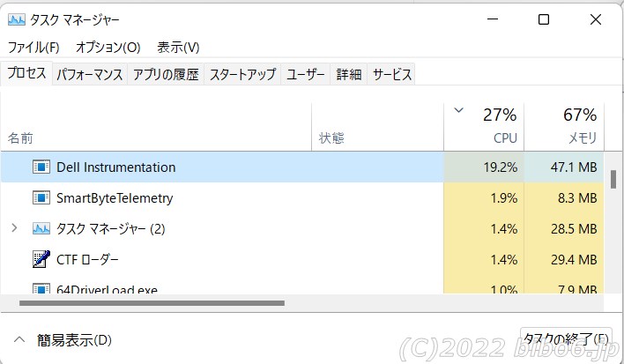Open the オプション(O) menu

click(x=108, y=48)
